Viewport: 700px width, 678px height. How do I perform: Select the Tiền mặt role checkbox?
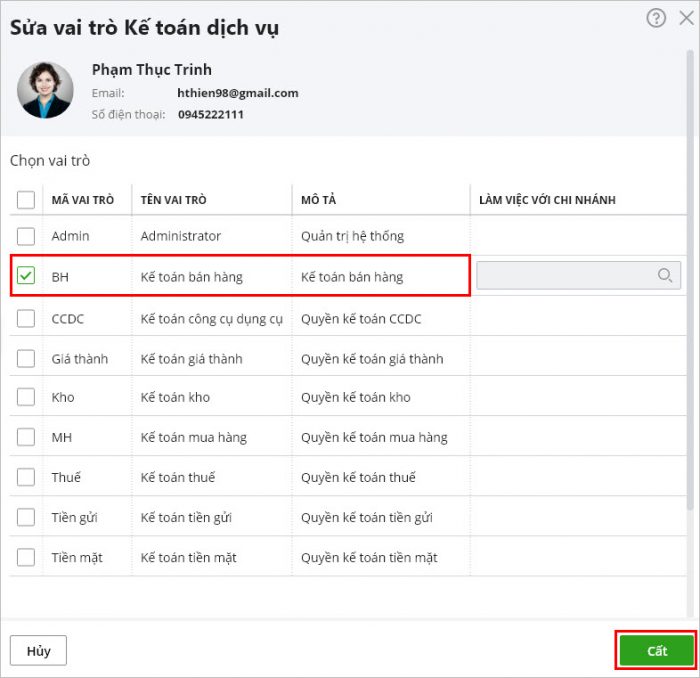point(26,557)
